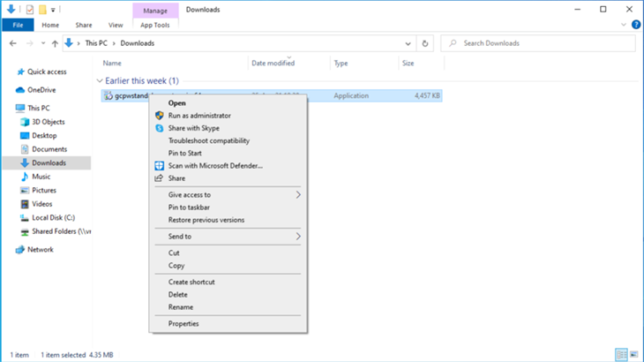The image size is (644, 362).
Task: Click the blue Help question mark icon
Action: point(635,25)
